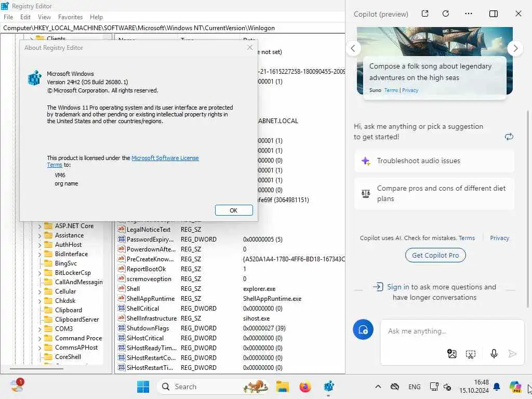Open the Edit menu
Viewport: 532px width, 399px height.
[x=25, y=17]
